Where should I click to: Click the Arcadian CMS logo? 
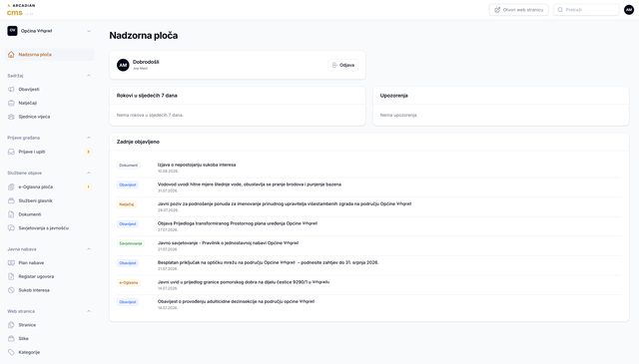tap(21, 10)
